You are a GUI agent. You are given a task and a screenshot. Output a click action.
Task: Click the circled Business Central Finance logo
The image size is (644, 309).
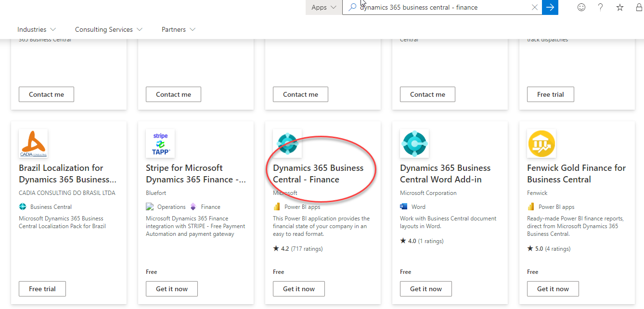(x=287, y=143)
